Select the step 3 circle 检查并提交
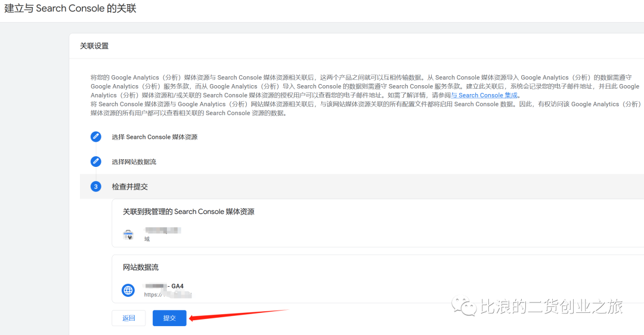644x335 pixels. point(95,187)
